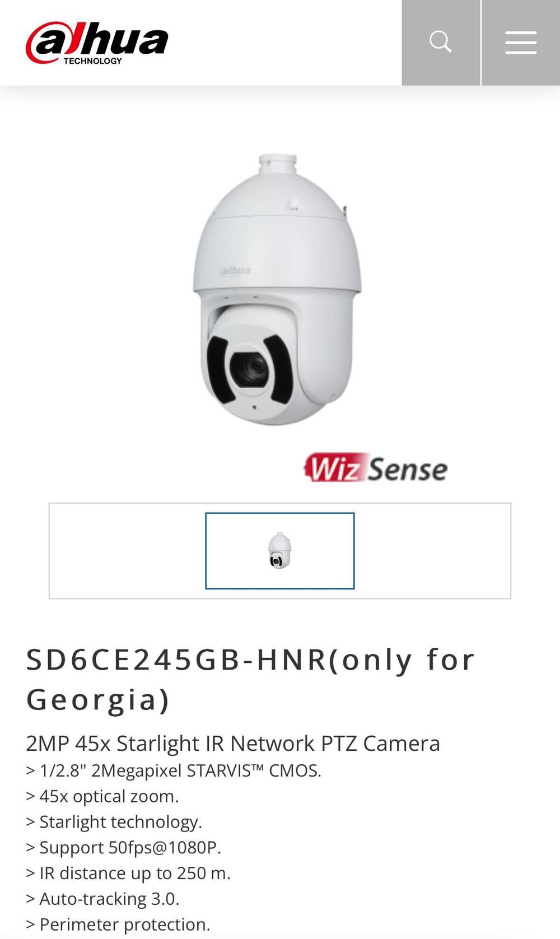Image resolution: width=560 pixels, height=939 pixels.
Task: Click the IR distance up to 250 m line
Action: coord(128,873)
